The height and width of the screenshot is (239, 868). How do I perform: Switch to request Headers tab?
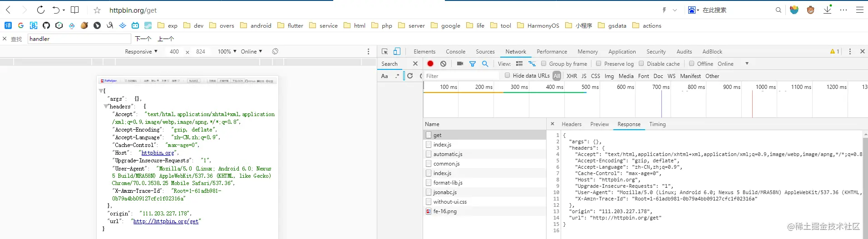tap(572, 124)
